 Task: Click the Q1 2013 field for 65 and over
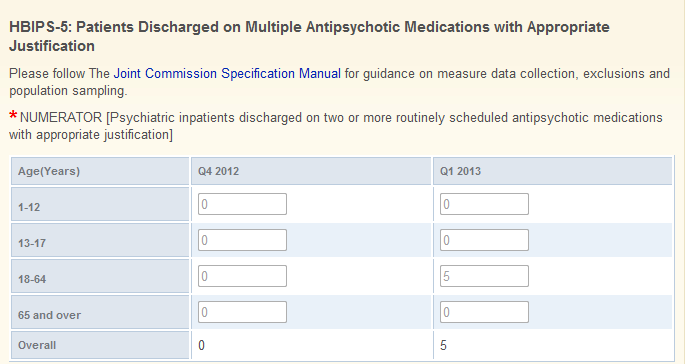click(484, 312)
